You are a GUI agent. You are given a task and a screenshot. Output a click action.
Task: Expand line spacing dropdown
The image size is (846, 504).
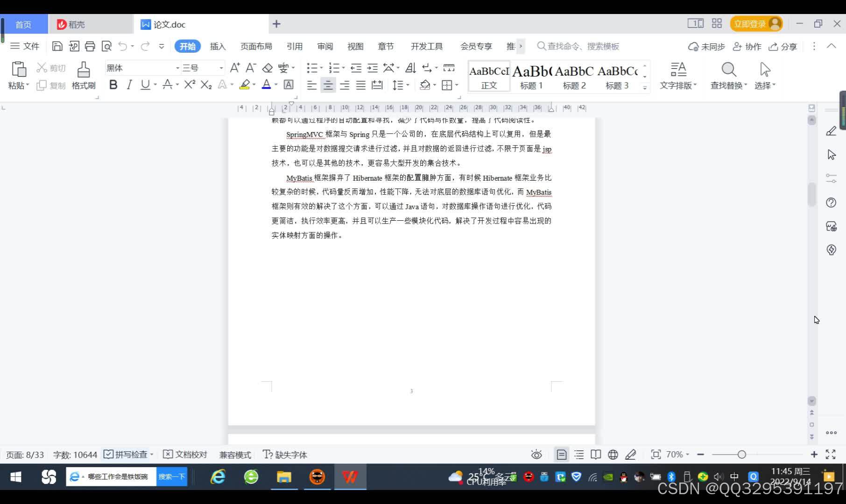[408, 85]
